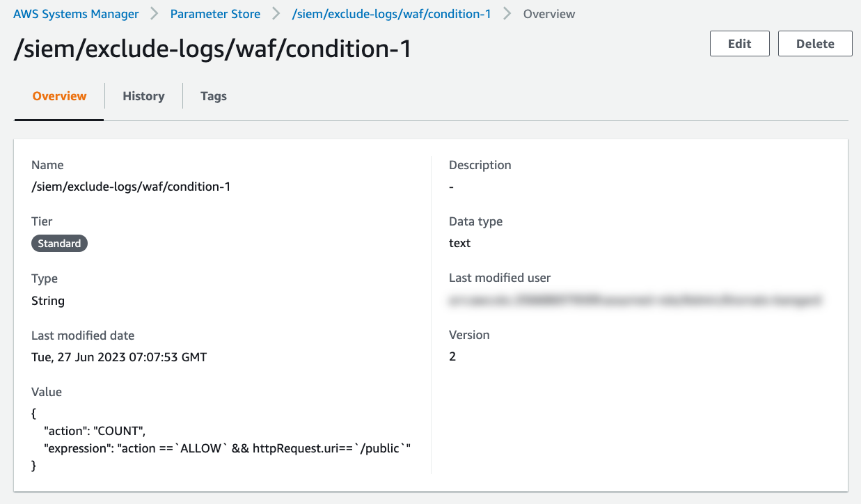Click the parameter name value under Name

tap(131, 187)
